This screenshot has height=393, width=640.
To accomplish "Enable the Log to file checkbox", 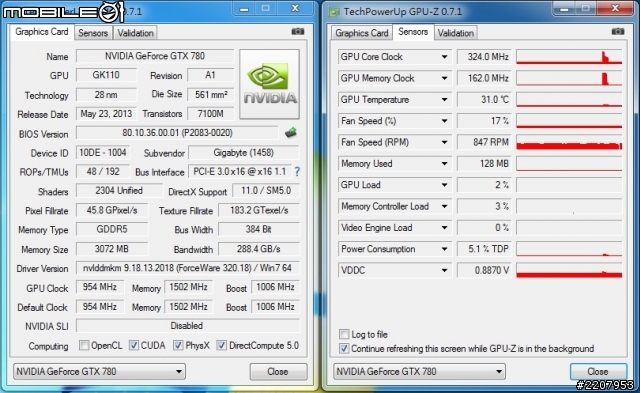I will (344, 334).
